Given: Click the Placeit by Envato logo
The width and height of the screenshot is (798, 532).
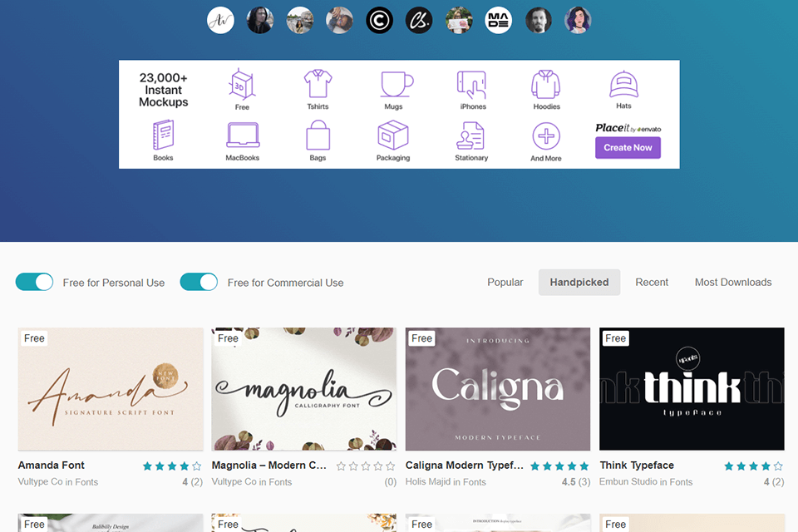Looking at the screenshot, I should (x=628, y=128).
